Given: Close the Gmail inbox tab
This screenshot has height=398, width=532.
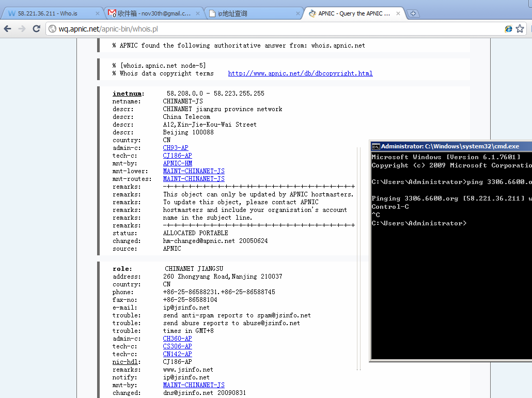Looking at the screenshot, I should [198, 13].
